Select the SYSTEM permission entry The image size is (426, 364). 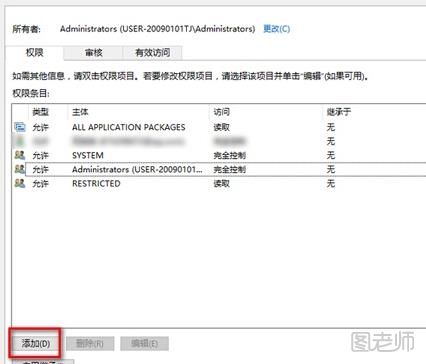219,155
